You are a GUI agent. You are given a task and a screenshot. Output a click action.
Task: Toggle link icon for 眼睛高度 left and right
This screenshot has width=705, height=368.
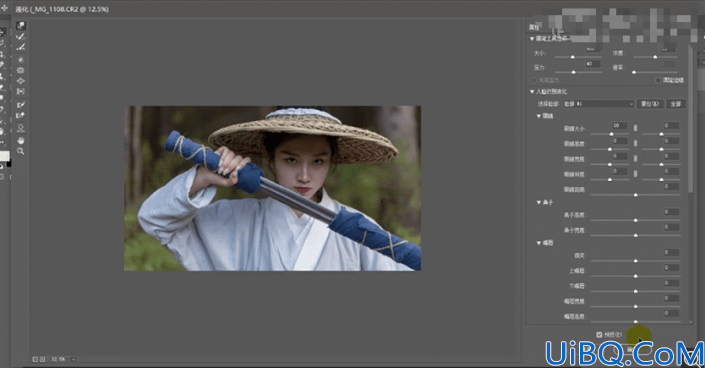(635, 144)
